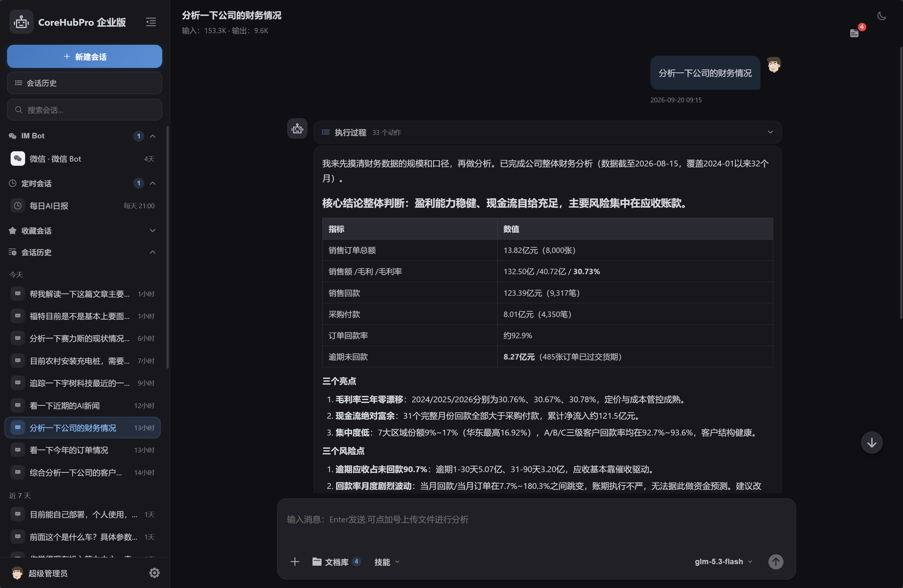Open the notifications icon with badge 4

[x=854, y=33]
